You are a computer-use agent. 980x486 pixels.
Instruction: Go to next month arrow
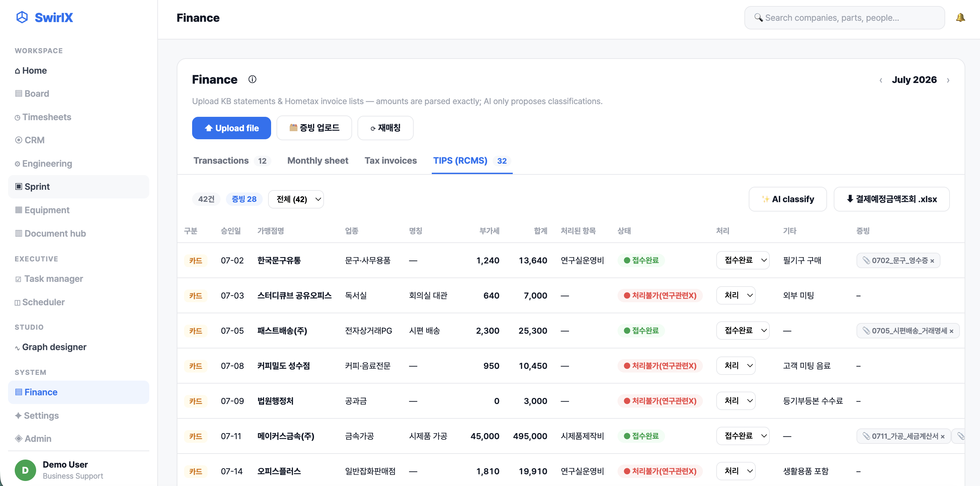[x=948, y=80]
